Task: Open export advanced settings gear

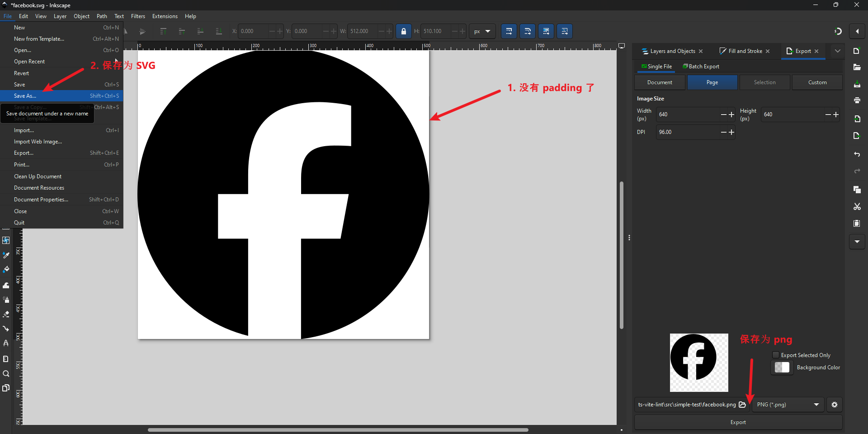Action: point(835,405)
